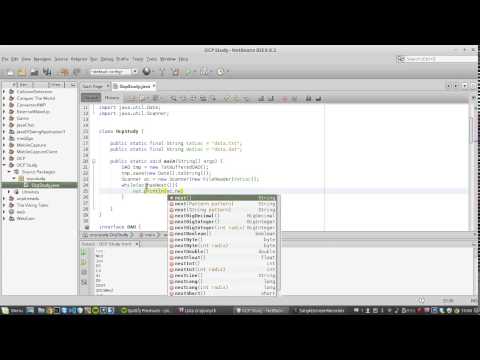480x360 pixels.
Task: Open the Refactor menu
Action: click(x=79, y=59)
